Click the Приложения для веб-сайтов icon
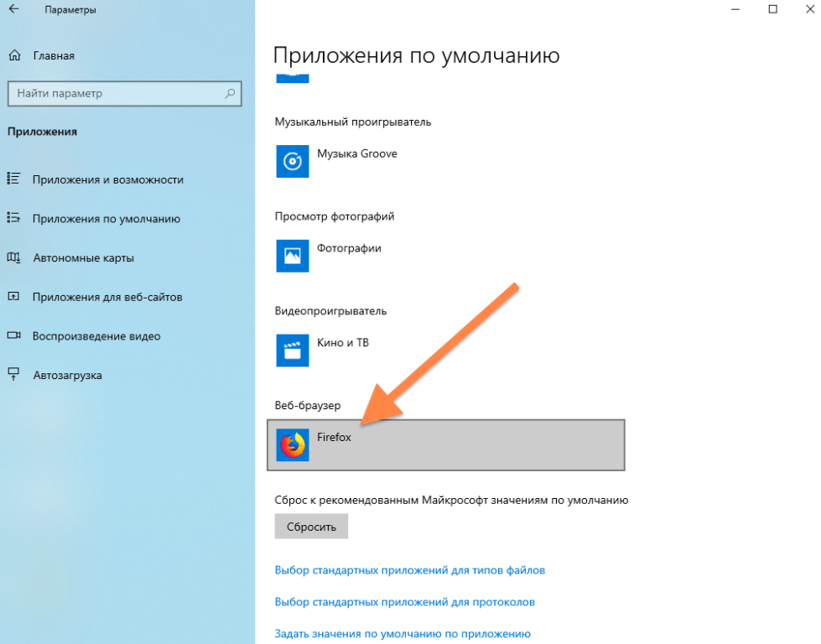821x644 pixels. pos(13,296)
